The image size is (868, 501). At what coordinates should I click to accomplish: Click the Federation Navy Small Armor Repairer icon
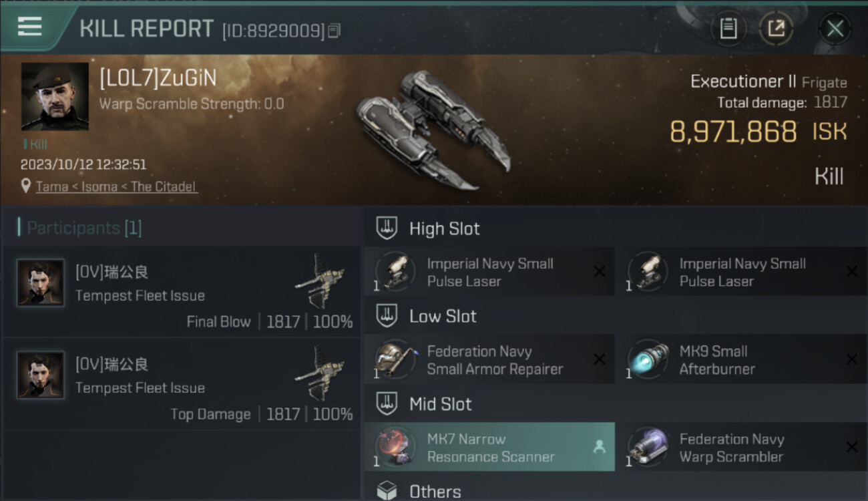tap(396, 359)
